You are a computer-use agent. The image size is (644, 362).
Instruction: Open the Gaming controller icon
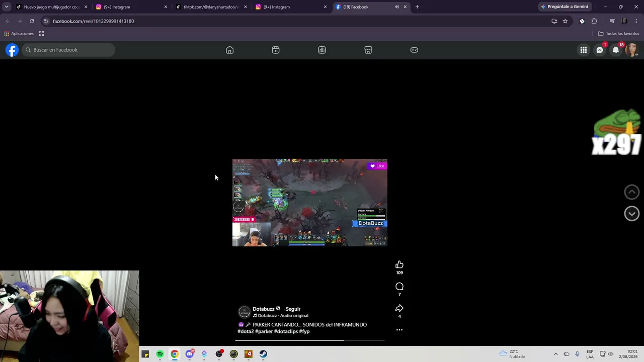(414, 50)
